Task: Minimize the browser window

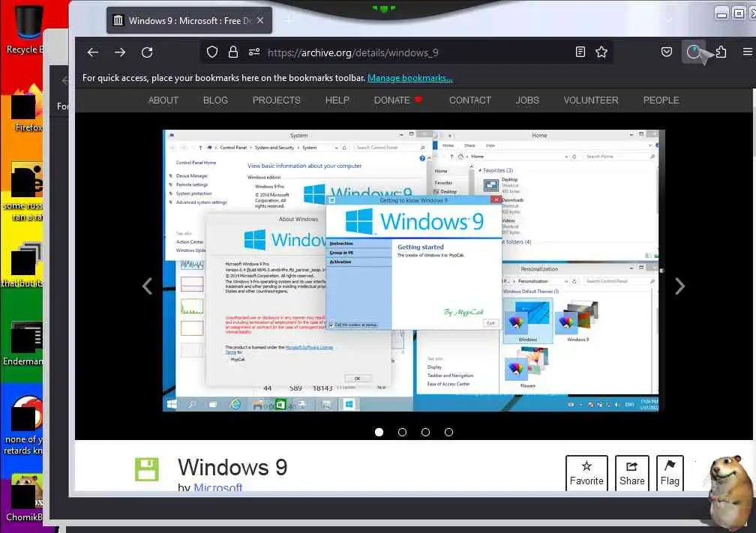Action: point(721,13)
